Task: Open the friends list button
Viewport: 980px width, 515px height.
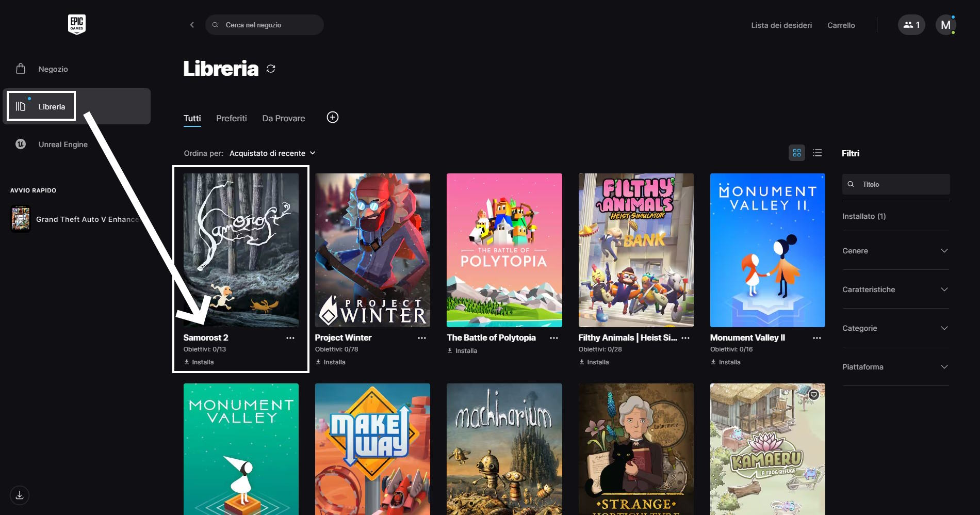Action: pyautogui.click(x=911, y=25)
